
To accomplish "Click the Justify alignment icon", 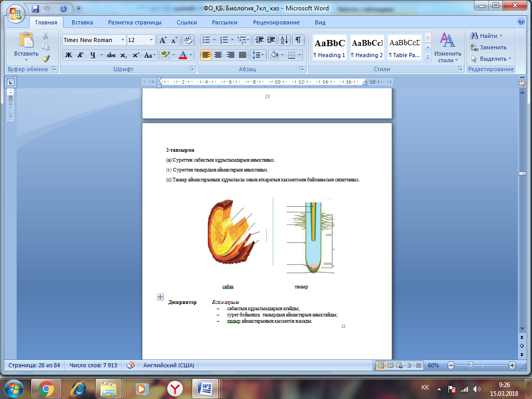I will pos(242,55).
